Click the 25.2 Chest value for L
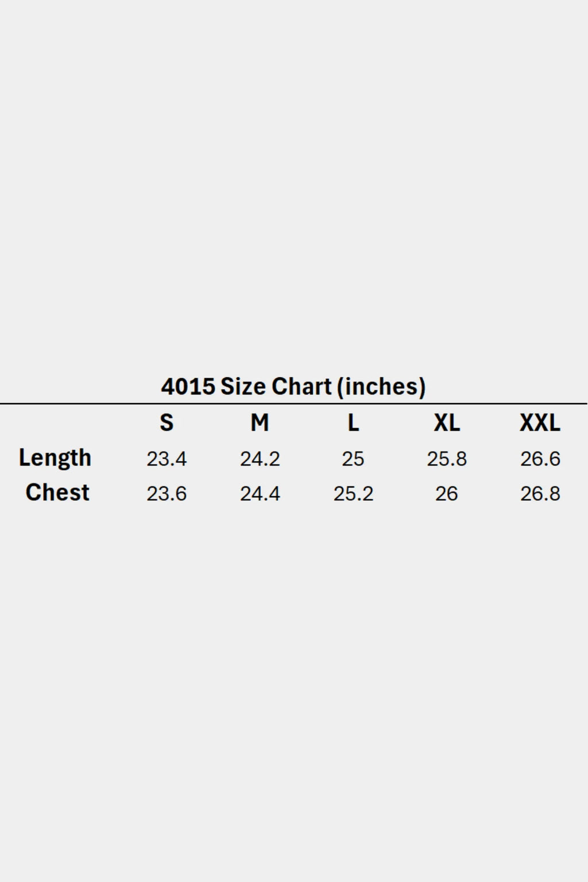This screenshot has height=882, width=588. tap(353, 494)
